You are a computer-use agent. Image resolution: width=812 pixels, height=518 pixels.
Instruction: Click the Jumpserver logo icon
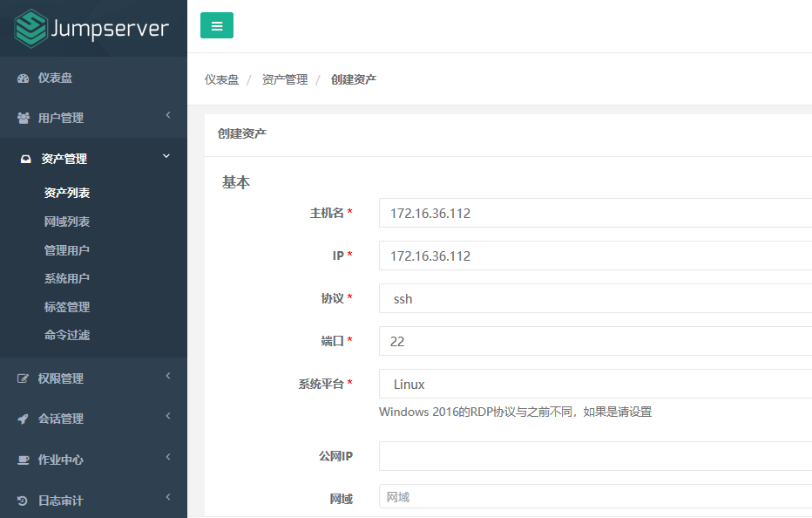point(30,28)
